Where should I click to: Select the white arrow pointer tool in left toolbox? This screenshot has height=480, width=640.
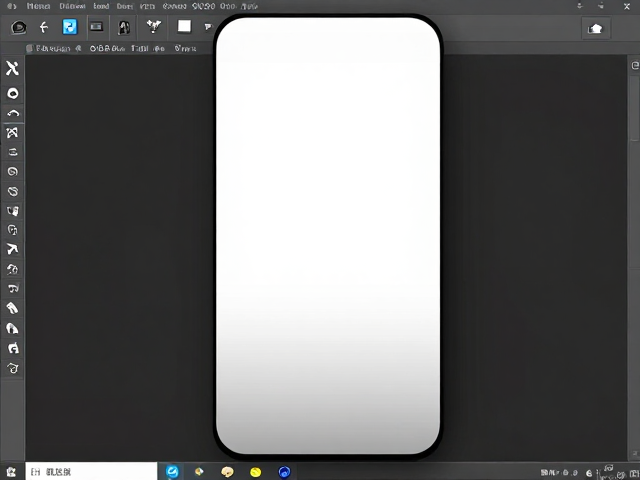(x=12, y=249)
